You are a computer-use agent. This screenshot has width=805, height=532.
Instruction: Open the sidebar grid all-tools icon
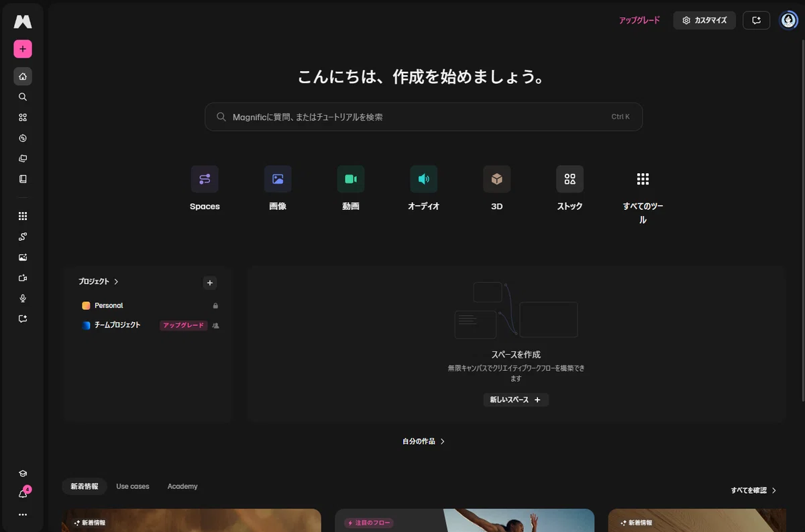[x=23, y=216]
